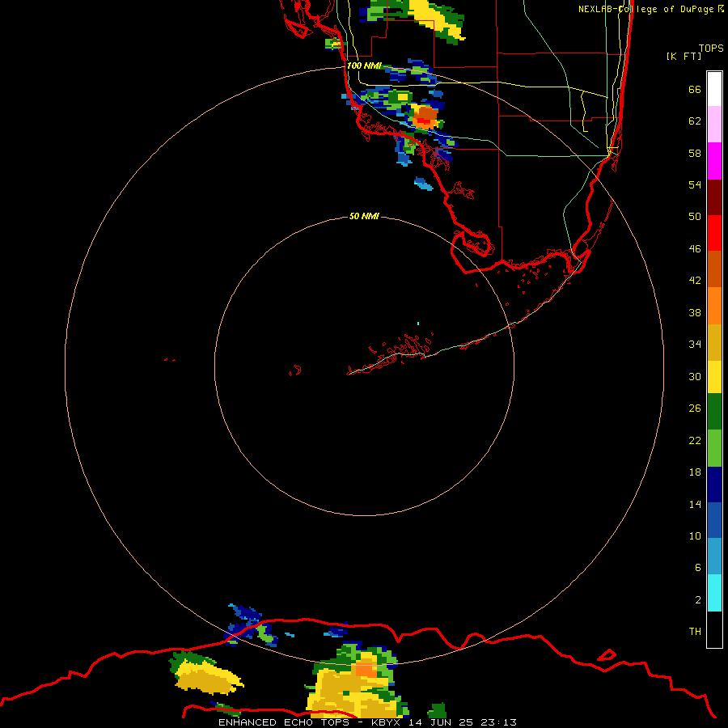This screenshot has width=728, height=728.
Task: Click the 6 legend value
Action: [698, 567]
